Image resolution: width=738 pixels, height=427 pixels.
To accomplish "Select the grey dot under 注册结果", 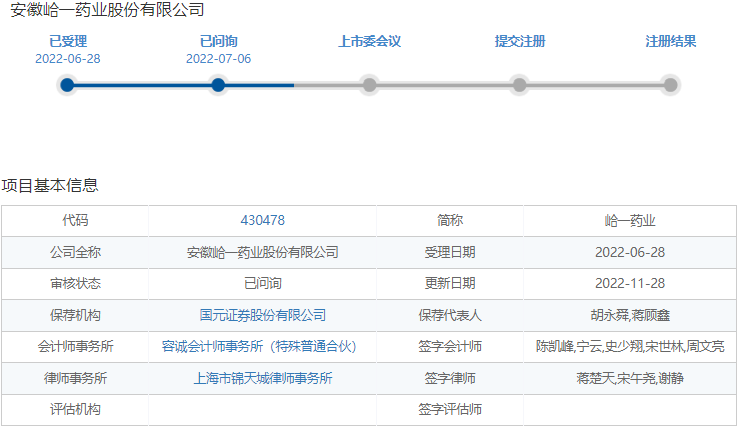I will pos(670,85).
